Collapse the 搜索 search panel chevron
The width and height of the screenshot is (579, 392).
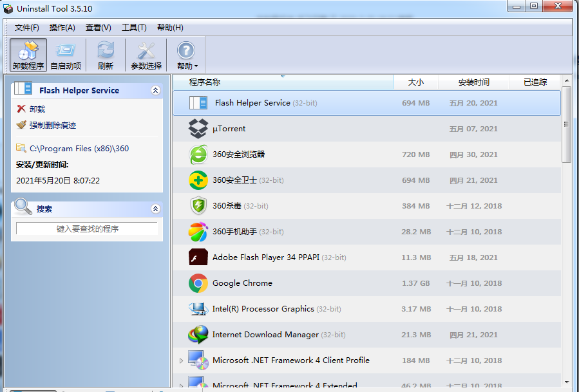pyautogui.click(x=156, y=209)
